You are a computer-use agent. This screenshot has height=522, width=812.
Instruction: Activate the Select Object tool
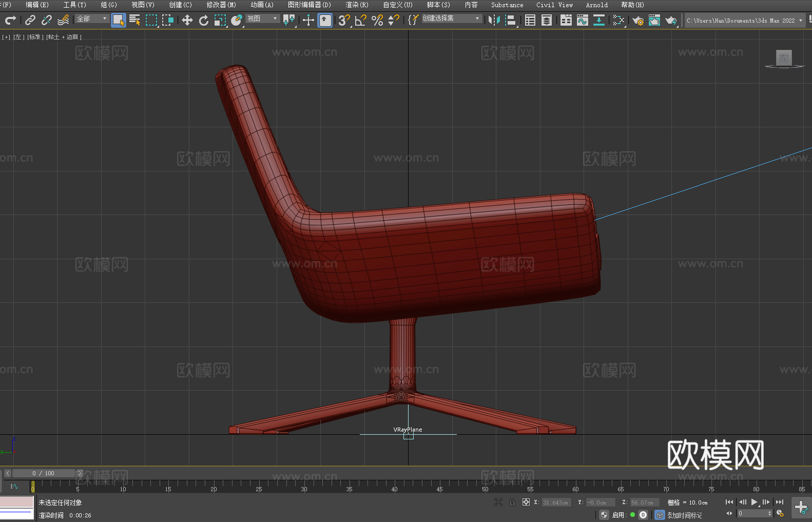point(119,20)
